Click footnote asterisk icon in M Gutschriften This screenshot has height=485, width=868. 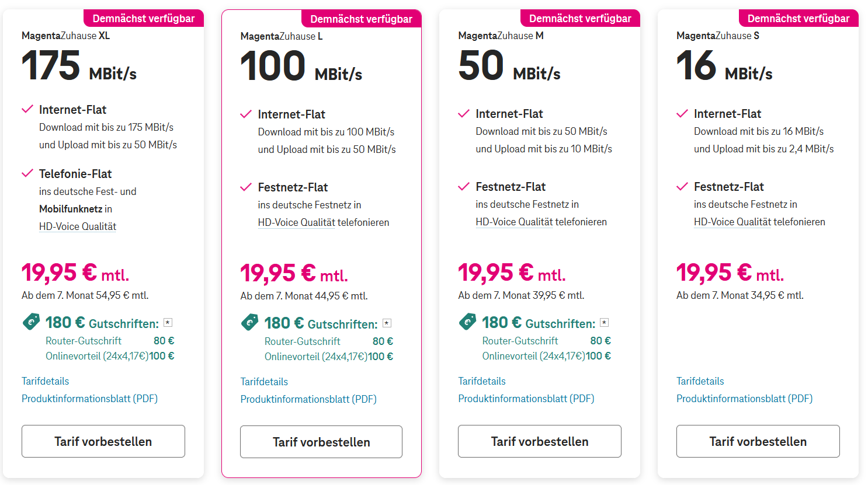click(605, 322)
